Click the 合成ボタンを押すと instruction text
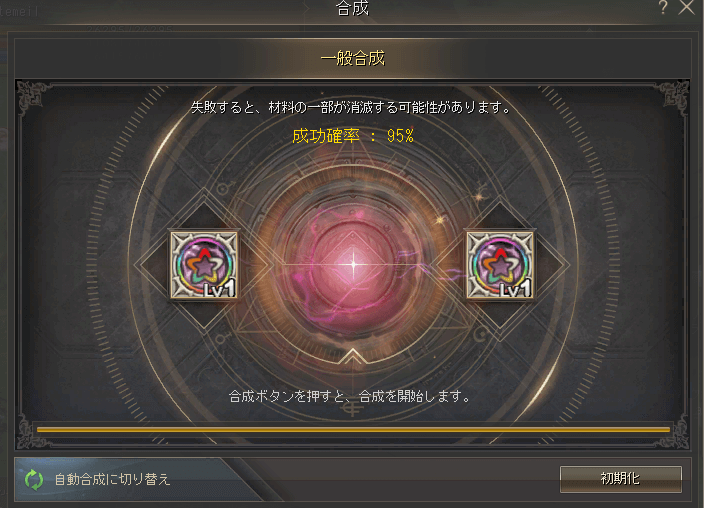This screenshot has height=508, width=704. (350, 396)
